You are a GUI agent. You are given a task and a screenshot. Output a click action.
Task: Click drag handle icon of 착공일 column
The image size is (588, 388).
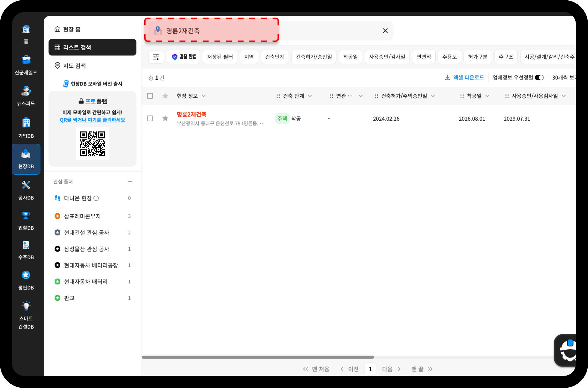[462, 96]
